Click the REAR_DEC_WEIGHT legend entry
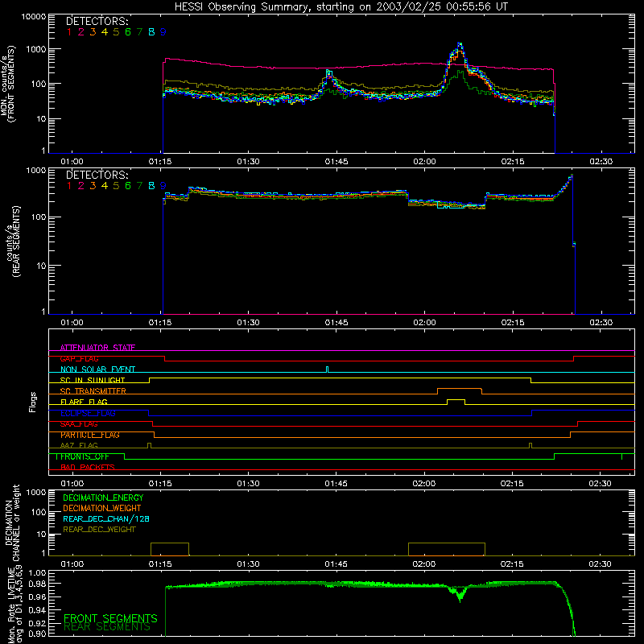The image size is (644, 644). coord(99,530)
